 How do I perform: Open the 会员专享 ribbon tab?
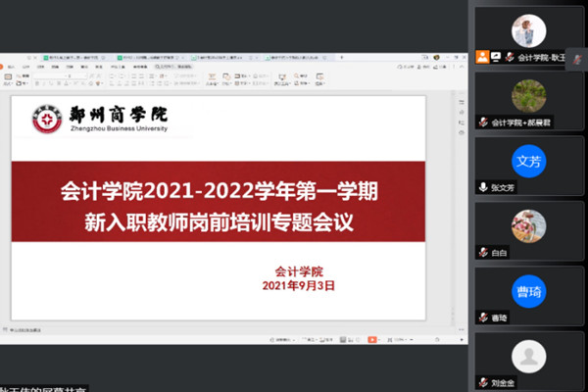pos(140,67)
